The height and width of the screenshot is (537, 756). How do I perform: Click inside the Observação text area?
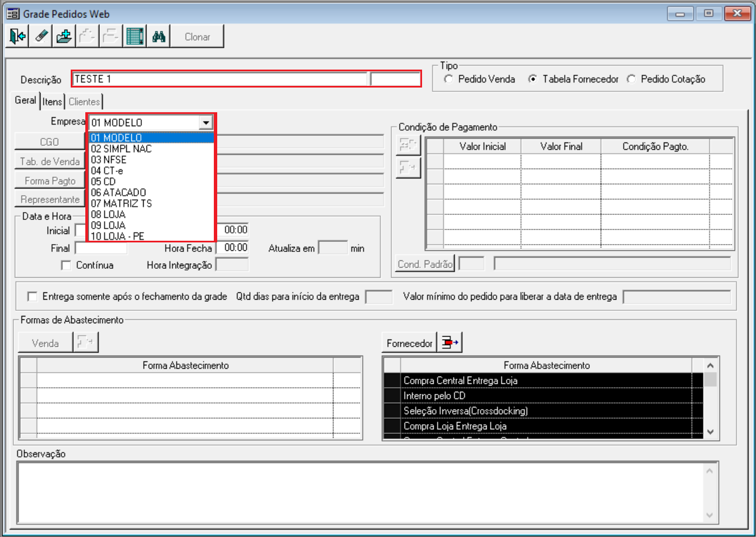tap(361, 492)
